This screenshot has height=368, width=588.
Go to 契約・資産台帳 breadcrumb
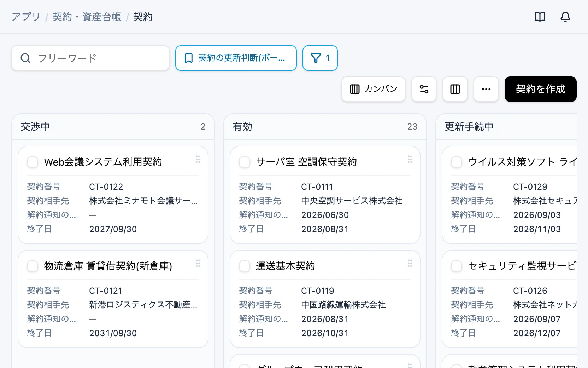pos(87,17)
